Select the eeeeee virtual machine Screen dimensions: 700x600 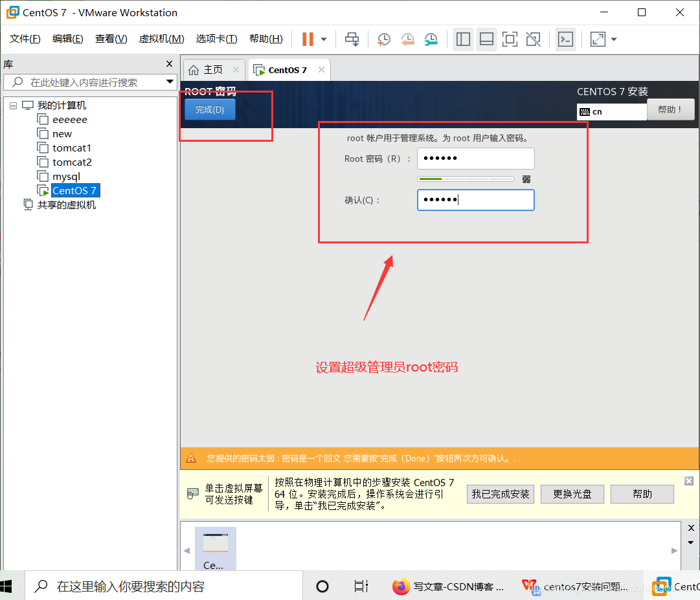(70, 120)
